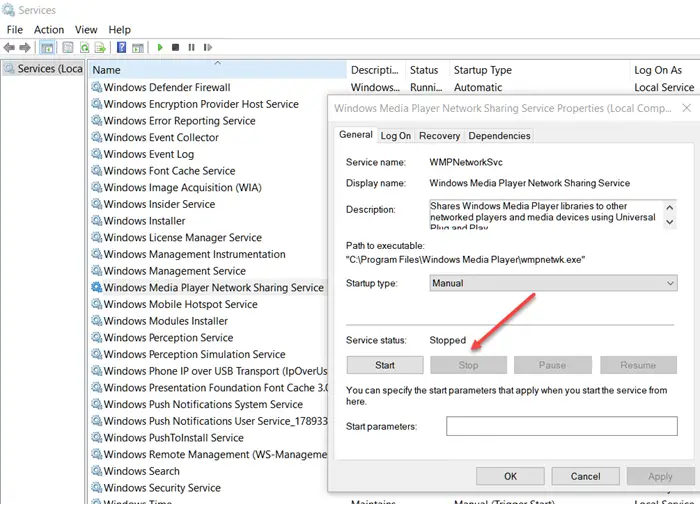Sort by the Description column header
Screen dimensions: 700x505
pos(375,70)
